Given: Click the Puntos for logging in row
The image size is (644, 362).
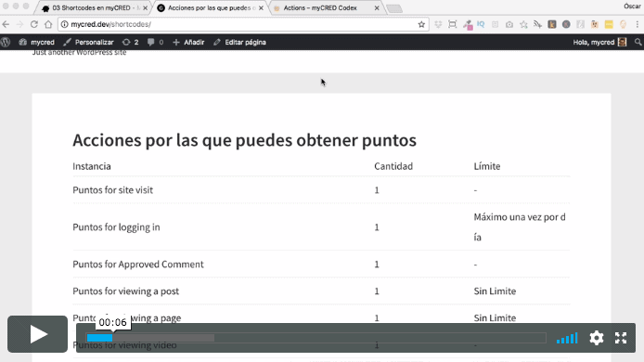Looking at the screenshot, I should point(321,227).
